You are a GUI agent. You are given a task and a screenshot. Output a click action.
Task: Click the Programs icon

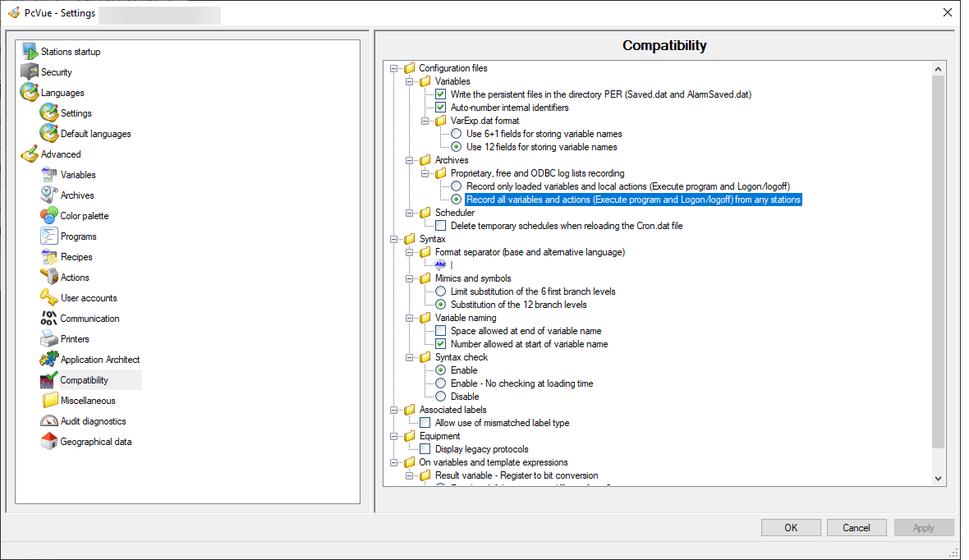point(48,236)
